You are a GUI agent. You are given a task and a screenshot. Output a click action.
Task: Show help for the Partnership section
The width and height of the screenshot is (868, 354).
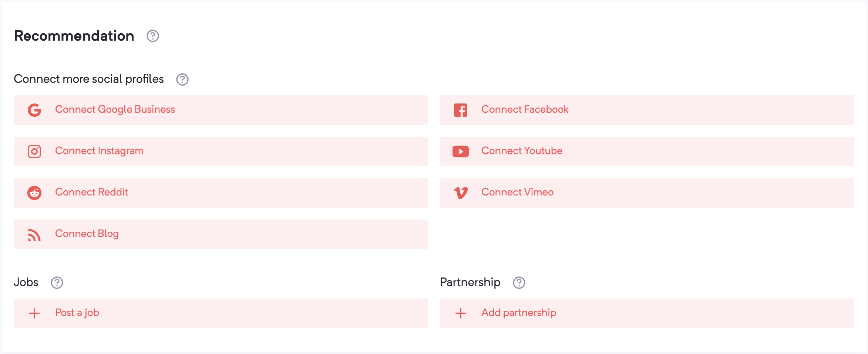coord(519,283)
